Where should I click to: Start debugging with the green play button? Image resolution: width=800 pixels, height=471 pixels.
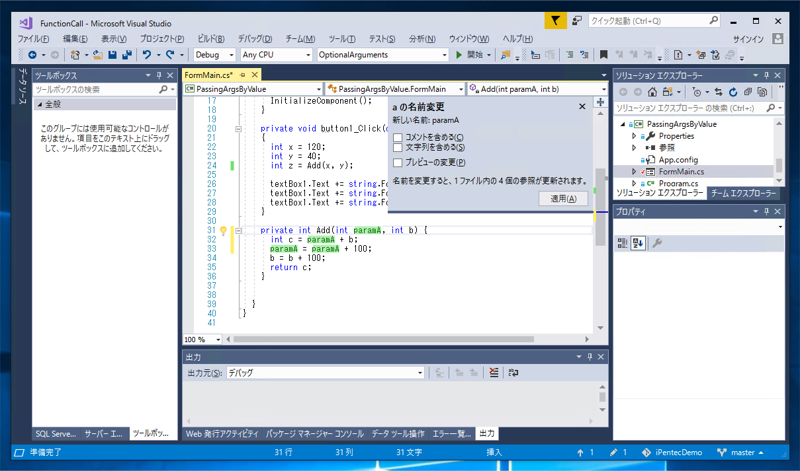(459, 55)
